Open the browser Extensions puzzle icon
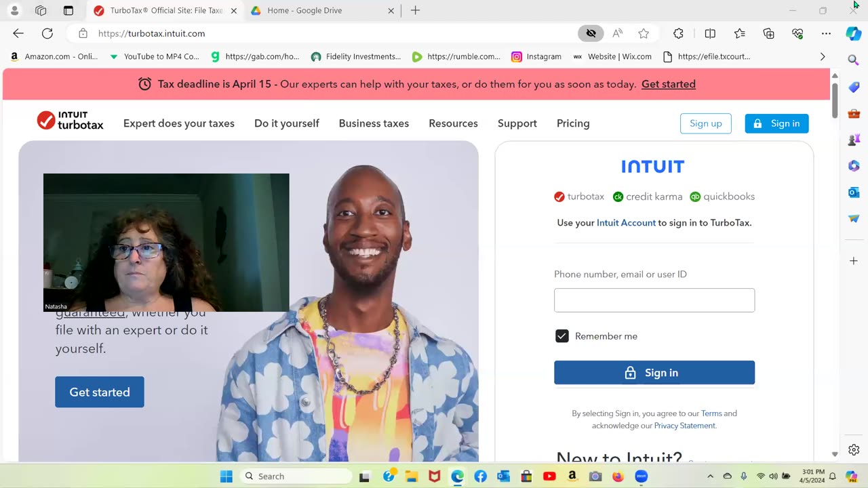Screen dimensions: 868x488 click(x=678, y=33)
